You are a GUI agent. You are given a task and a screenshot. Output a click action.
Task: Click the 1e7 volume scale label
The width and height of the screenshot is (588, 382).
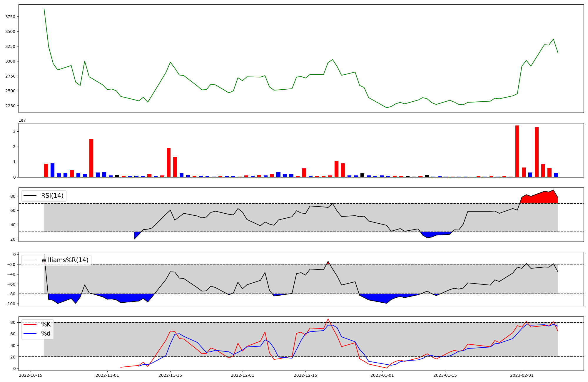(22, 120)
